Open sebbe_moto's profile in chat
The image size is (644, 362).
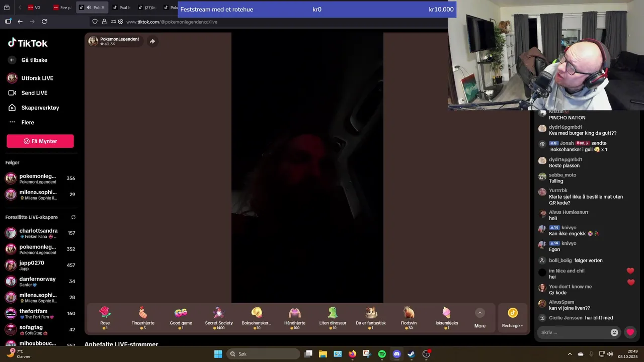(562, 175)
